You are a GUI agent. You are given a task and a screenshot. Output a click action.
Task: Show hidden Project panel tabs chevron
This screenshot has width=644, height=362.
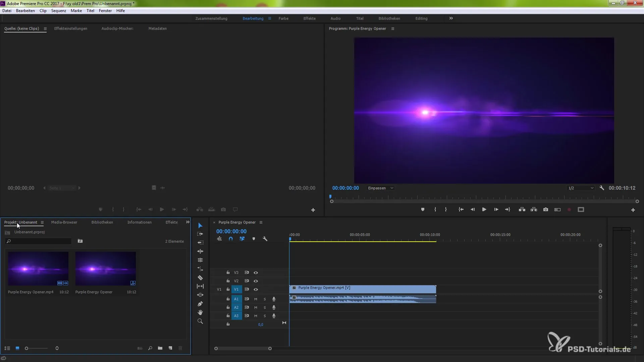tap(188, 222)
